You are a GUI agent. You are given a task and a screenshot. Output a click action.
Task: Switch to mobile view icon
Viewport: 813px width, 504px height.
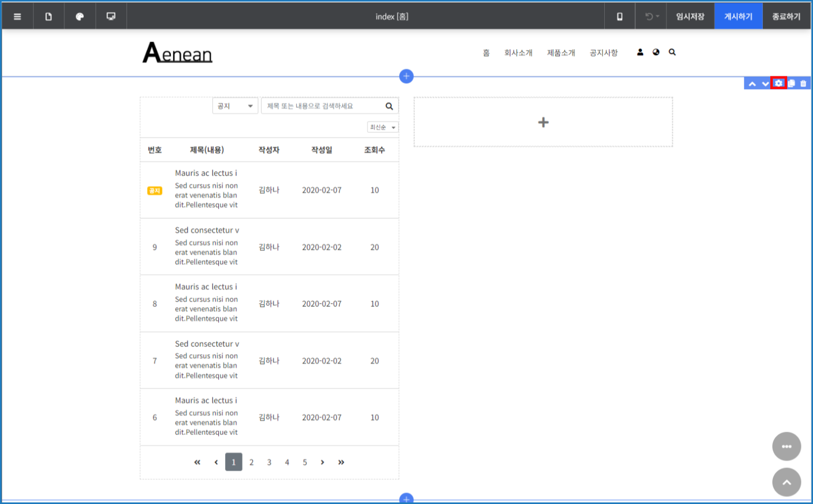pos(620,16)
